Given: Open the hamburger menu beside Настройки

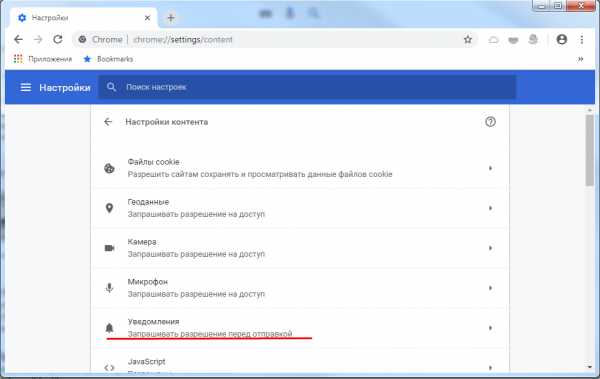Looking at the screenshot, I should [26, 87].
